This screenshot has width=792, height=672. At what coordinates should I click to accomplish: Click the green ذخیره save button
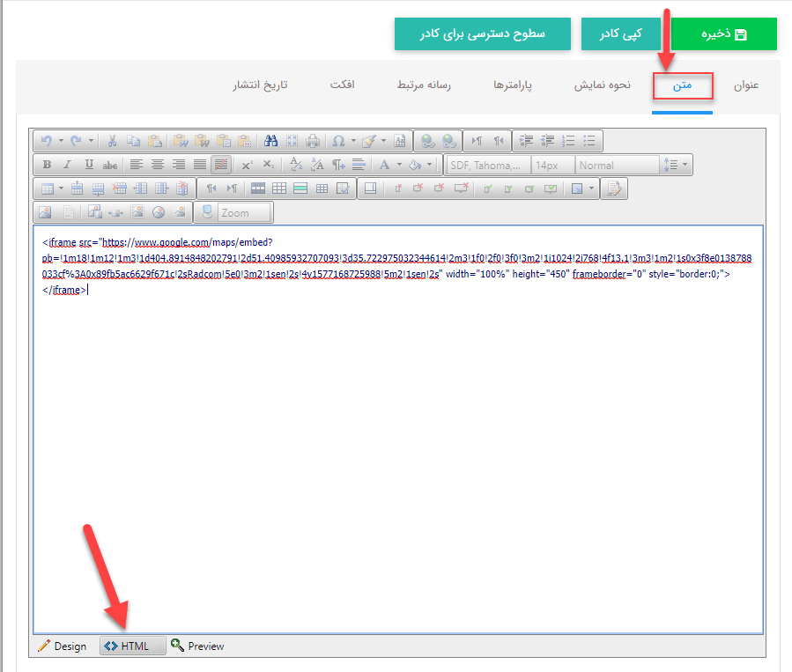click(x=723, y=33)
